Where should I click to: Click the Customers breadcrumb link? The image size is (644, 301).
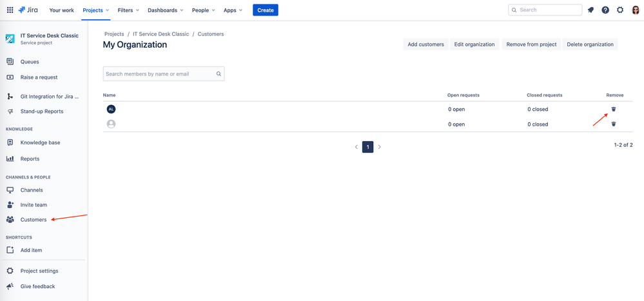click(x=211, y=34)
